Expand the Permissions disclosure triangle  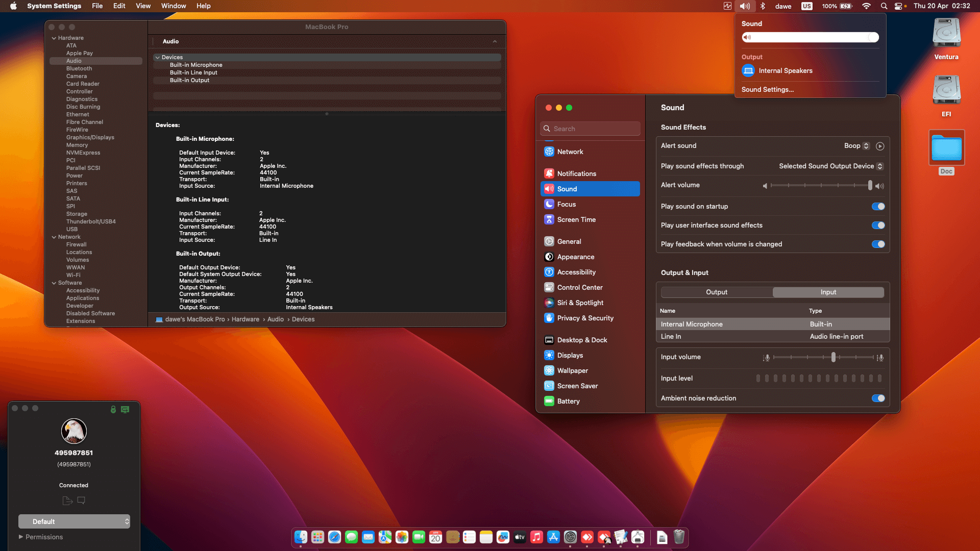click(x=21, y=537)
